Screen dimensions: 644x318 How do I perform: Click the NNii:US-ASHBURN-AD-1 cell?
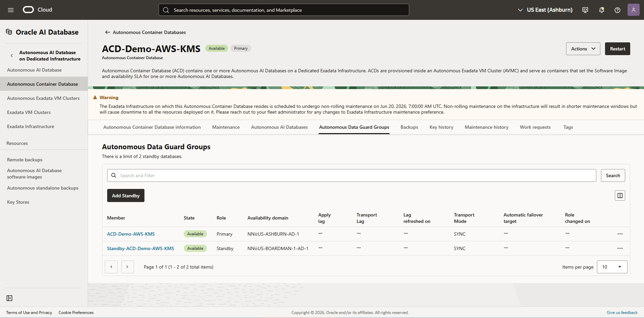[273, 234]
